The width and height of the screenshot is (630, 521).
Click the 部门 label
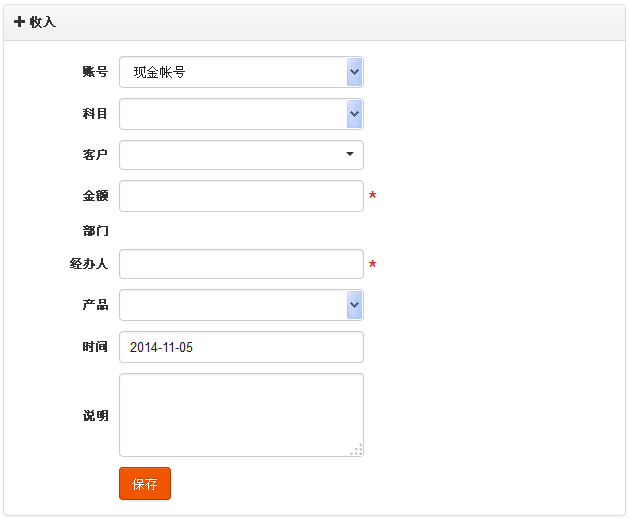point(96,231)
